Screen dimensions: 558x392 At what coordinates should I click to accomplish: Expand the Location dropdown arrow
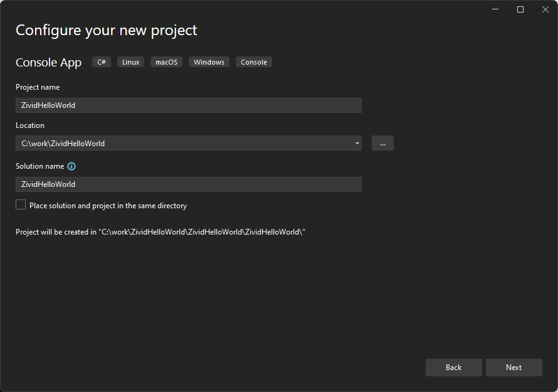[357, 143]
